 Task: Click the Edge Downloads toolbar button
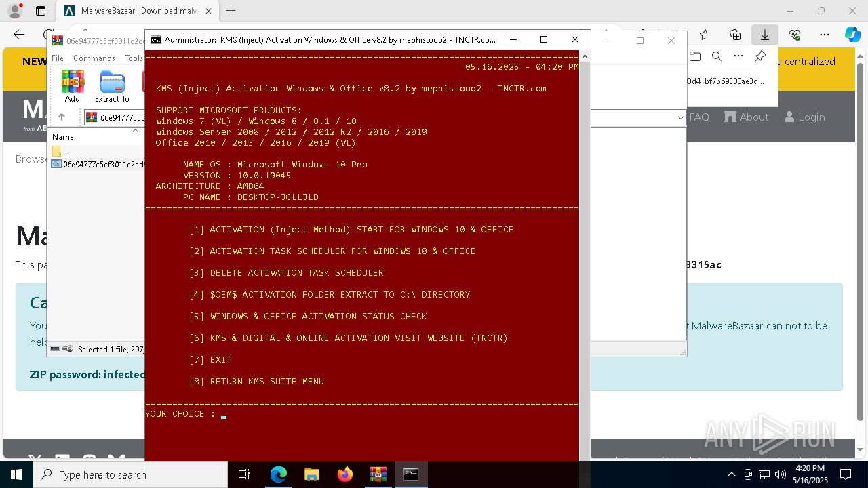pos(765,35)
